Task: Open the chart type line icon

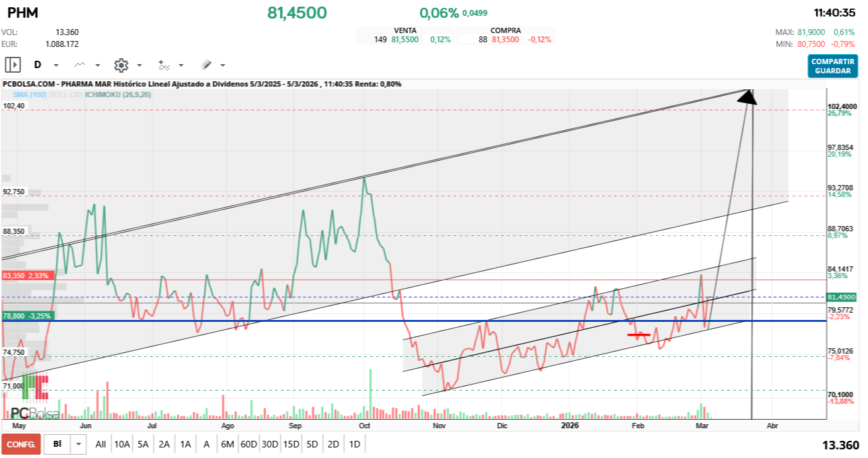Action: click(x=80, y=65)
